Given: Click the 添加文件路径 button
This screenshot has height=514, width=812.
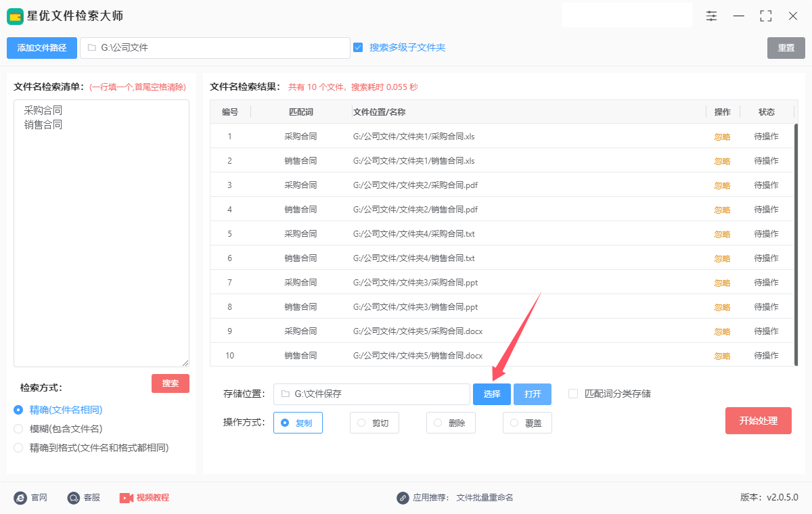Looking at the screenshot, I should click(42, 48).
